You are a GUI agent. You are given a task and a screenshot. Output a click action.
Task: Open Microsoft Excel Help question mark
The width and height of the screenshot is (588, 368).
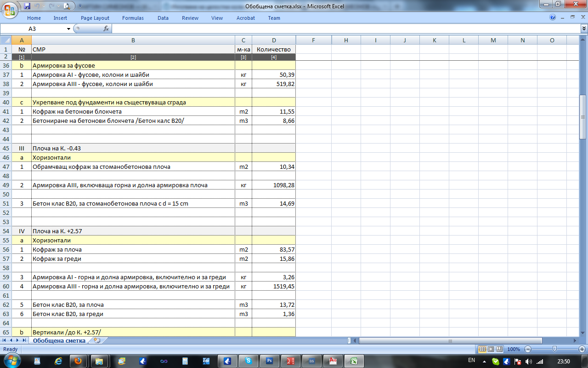(x=553, y=17)
